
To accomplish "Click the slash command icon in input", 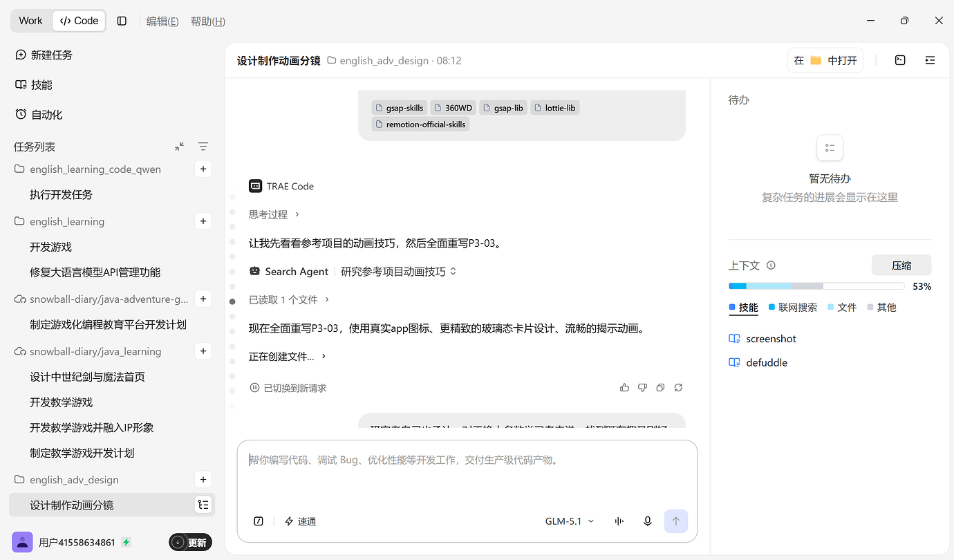I will tap(259, 521).
